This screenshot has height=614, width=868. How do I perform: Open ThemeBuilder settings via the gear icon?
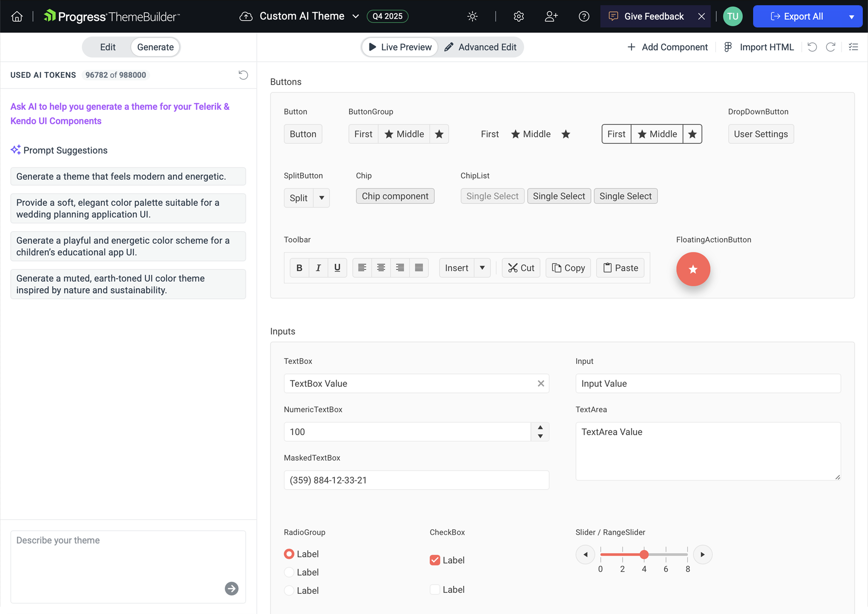519,16
